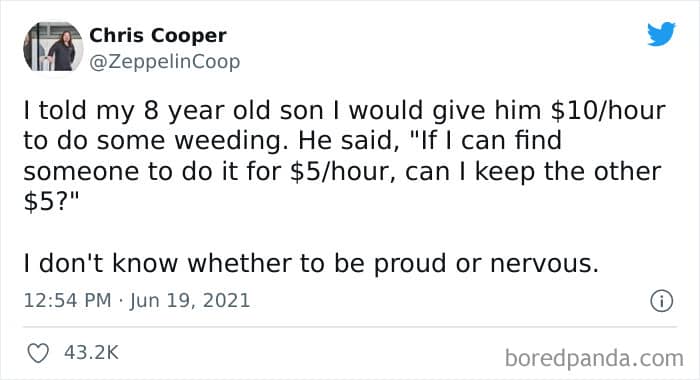Click the "$5/hour" text in the tweet
The image size is (700, 380).
[342, 172]
